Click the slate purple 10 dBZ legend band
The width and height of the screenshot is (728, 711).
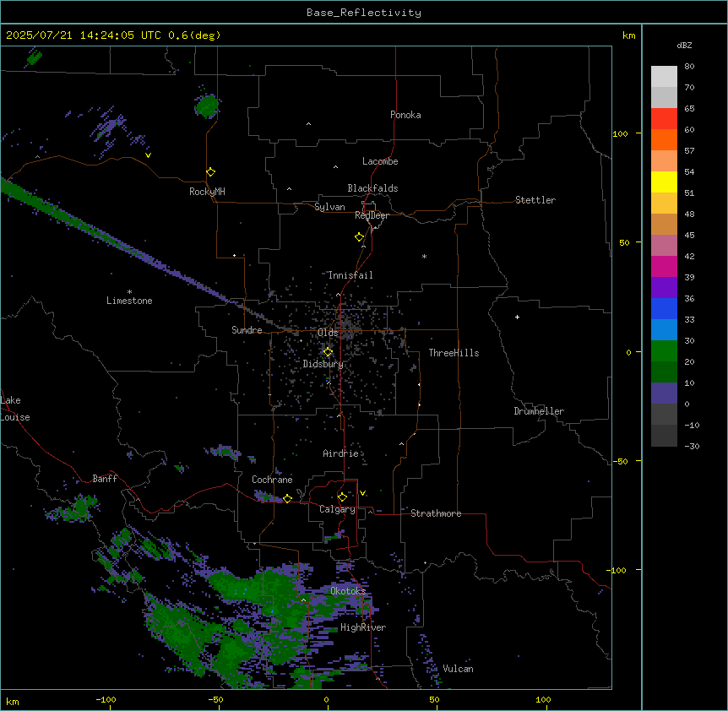[664, 393]
